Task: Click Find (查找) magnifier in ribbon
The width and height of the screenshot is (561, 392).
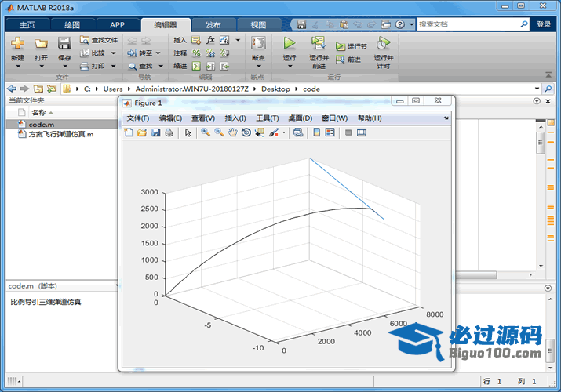Action: coord(140,66)
